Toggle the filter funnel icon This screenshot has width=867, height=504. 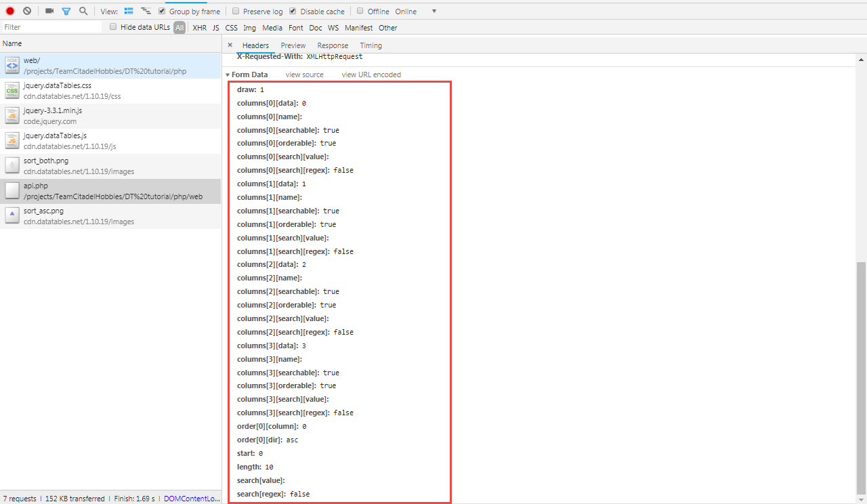pos(66,11)
